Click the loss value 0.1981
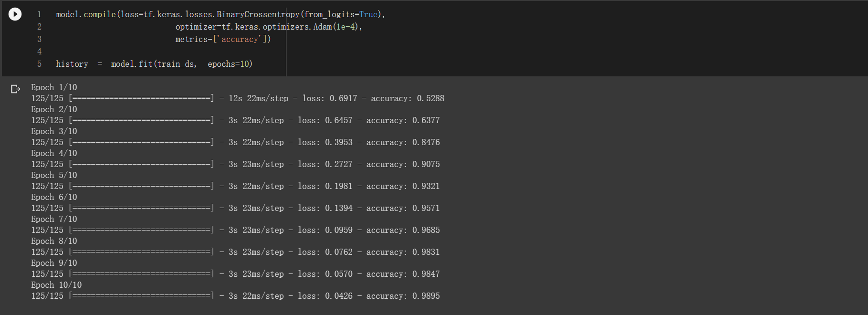This screenshot has width=868, height=315. [339, 186]
